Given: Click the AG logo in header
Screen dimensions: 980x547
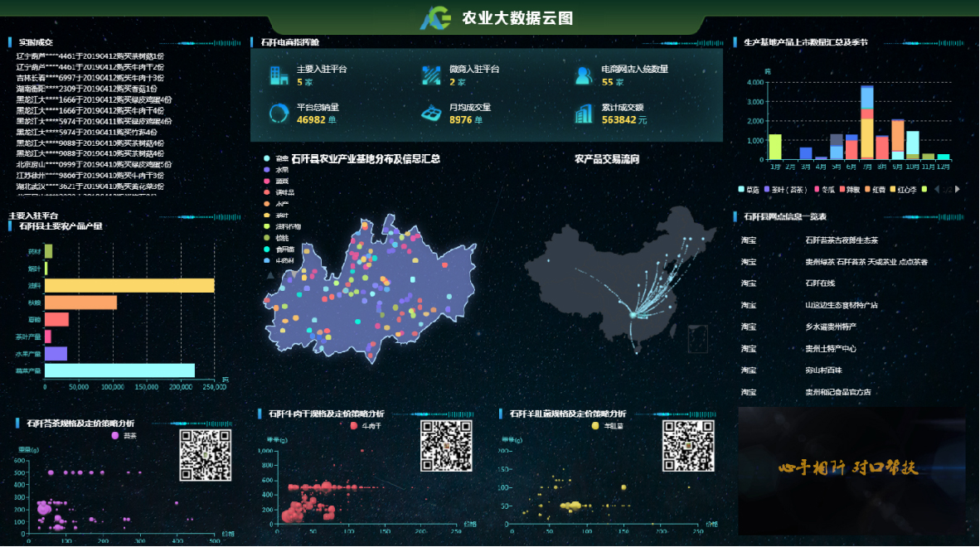Looking at the screenshot, I should tap(434, 17).
